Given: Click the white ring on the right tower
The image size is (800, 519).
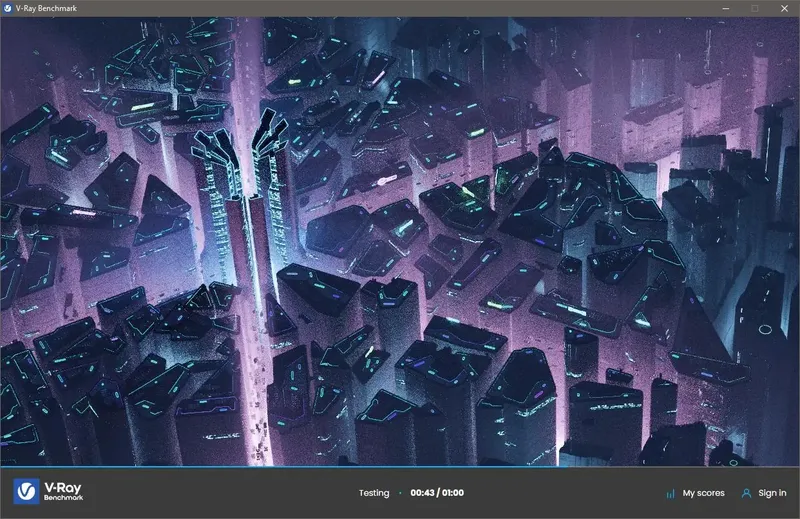Looking at the screenshot, I should 765,330.
